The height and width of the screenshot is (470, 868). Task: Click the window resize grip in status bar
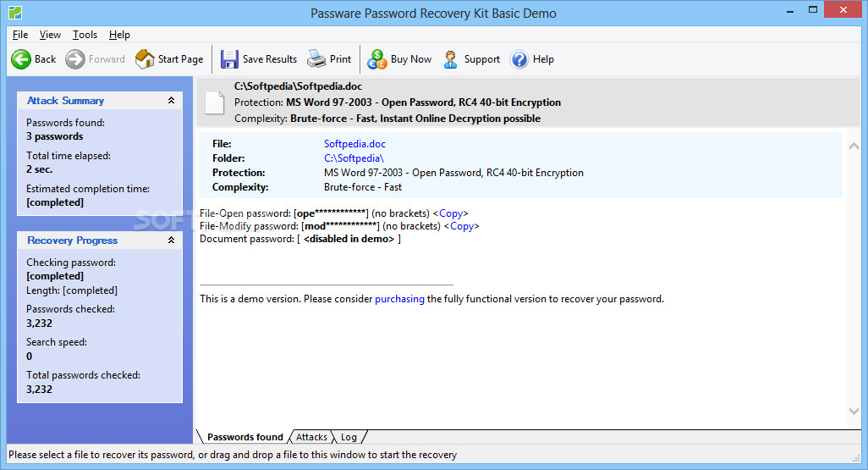click(856, 457)
